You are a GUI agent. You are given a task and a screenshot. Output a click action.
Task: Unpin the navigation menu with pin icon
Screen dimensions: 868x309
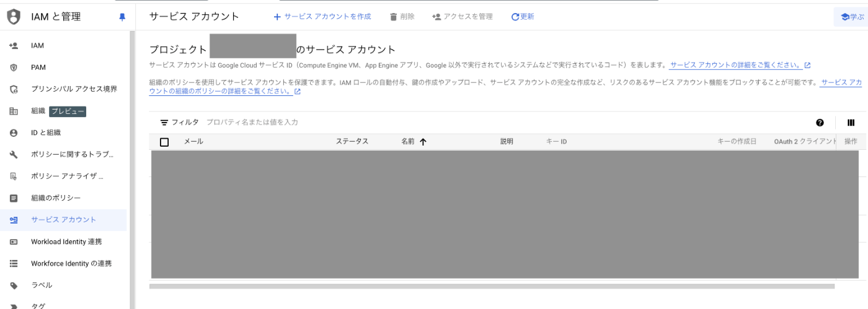click(x=122, y=17)
